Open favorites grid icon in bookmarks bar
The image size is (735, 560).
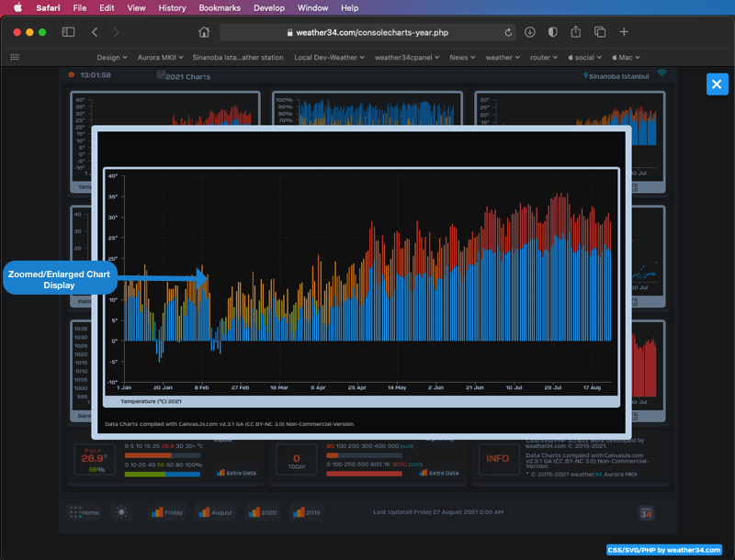[15, 57]
